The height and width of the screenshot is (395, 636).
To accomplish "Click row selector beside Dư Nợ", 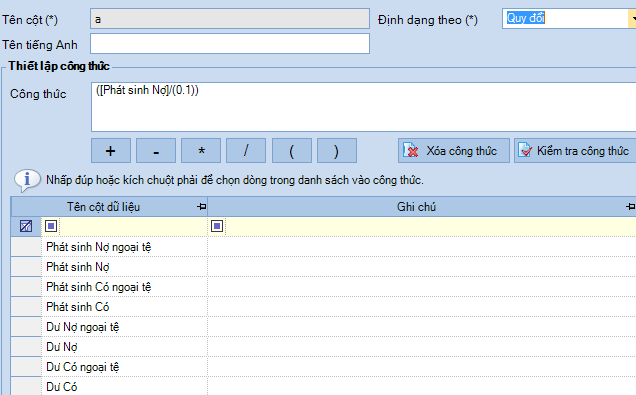I will click(26, 347).
